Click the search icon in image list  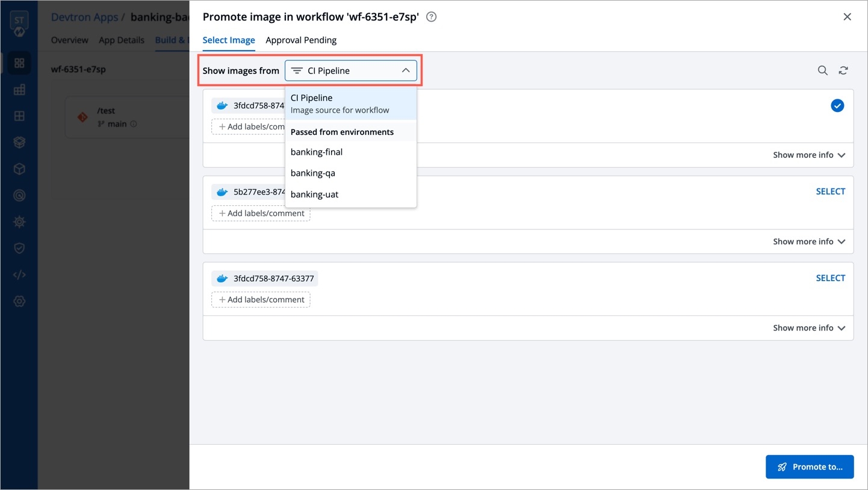[822, 70]
